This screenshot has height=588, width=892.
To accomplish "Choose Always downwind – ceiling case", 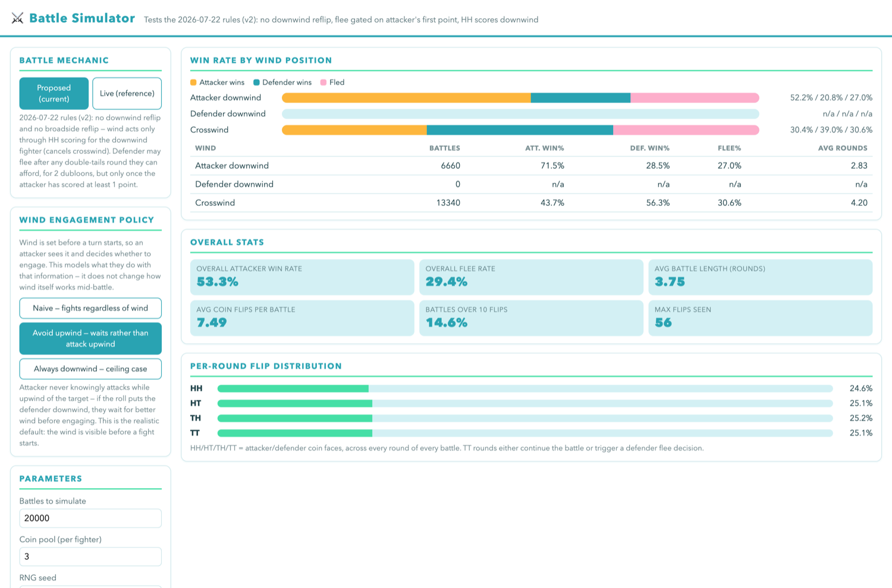I will 90,369.
